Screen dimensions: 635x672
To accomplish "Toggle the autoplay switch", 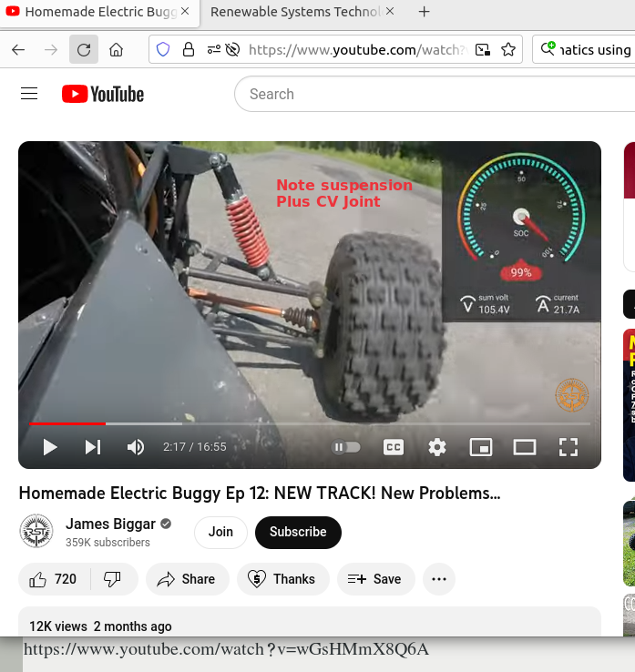I will pos(347,447).
